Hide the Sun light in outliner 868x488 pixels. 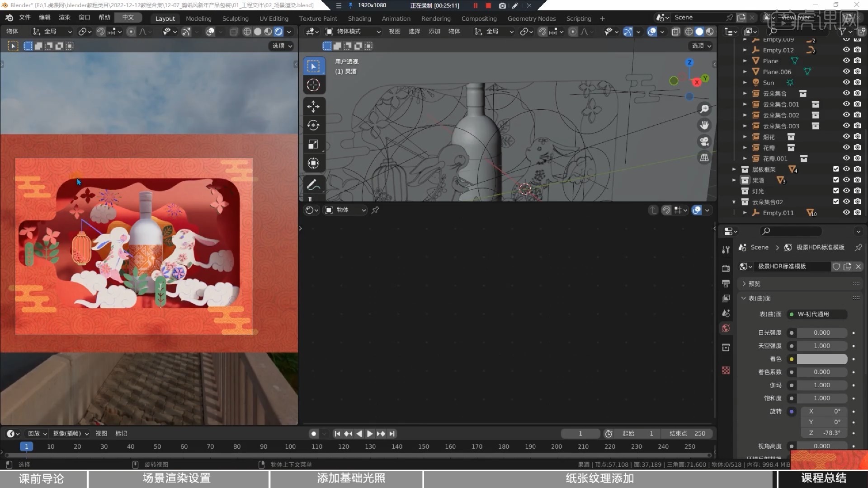coord(846,82)
